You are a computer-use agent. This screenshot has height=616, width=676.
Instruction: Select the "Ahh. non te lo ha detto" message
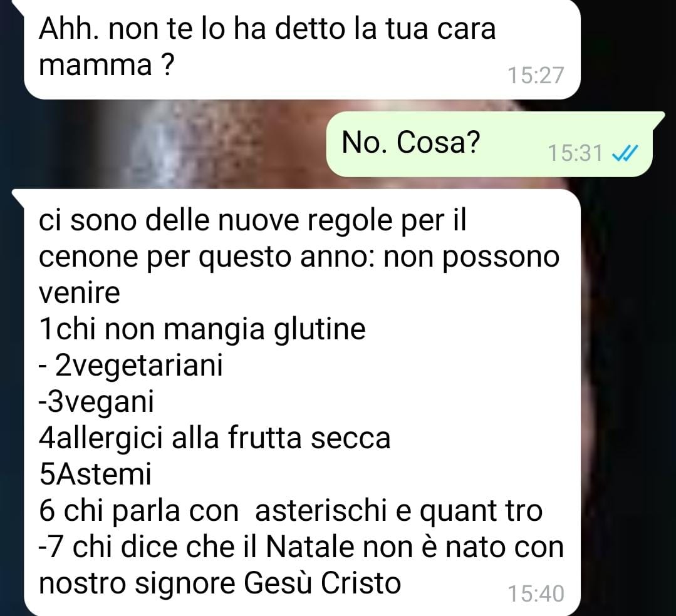pos(302,48)
